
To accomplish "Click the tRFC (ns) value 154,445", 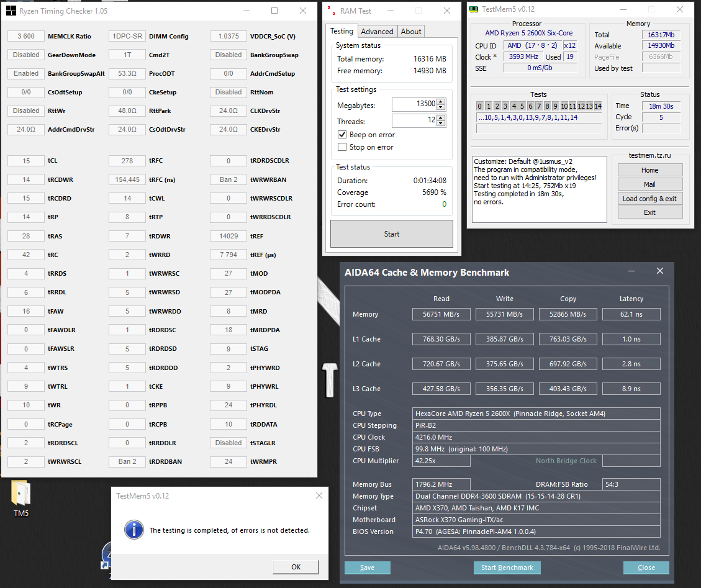I will point(127,180).
